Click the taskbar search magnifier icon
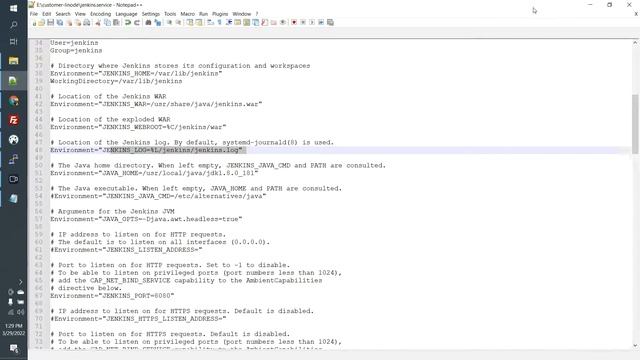 pyautogui.click(x=13, y=25)
